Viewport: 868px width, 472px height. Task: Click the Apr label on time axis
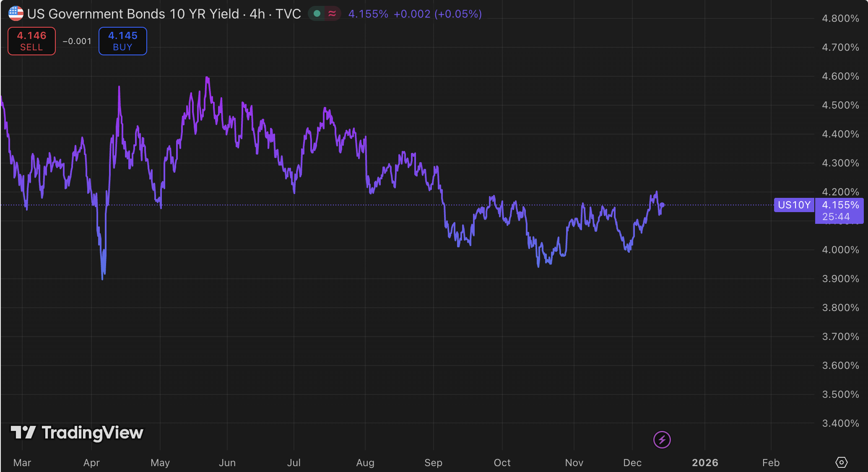pos(91,463)
